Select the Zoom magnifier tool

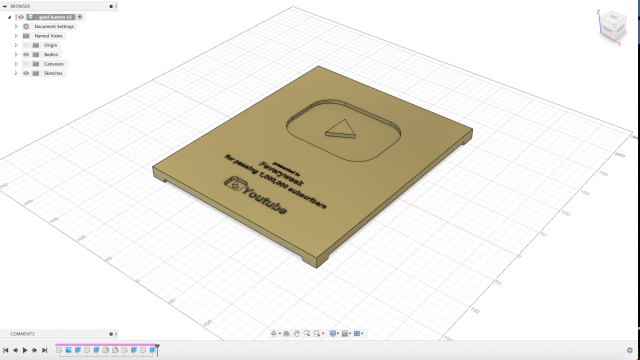click(x=307, y=333)
